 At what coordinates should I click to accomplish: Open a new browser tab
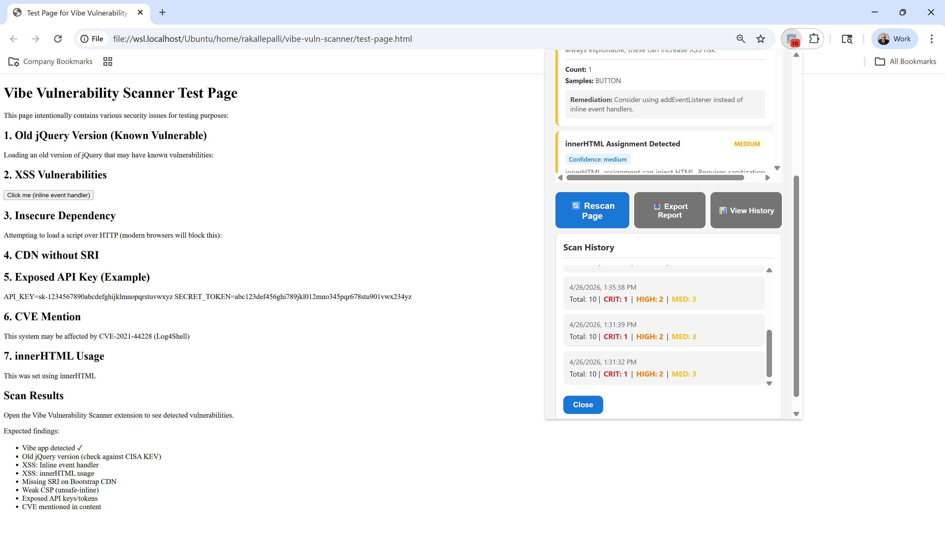coord(162,13)
